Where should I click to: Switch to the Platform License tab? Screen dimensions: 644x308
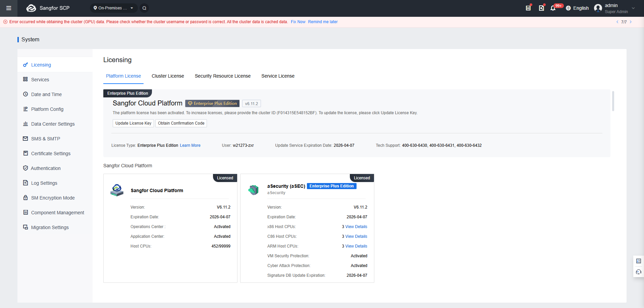[x=123, y=76]
